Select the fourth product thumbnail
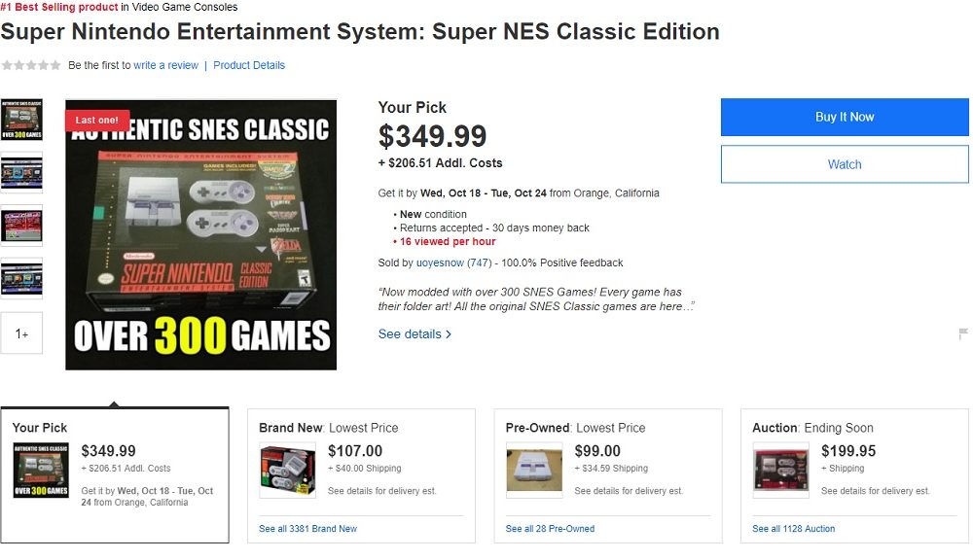The height and width of the screenshot is (560, 973). click(x=21, y=278)
